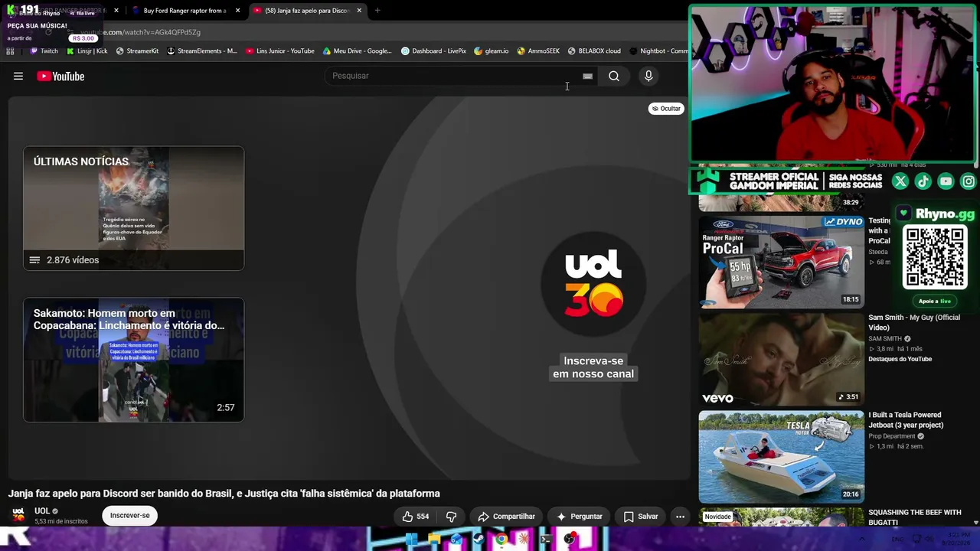Hide end screen cards with Ocultar
The image size is (980, 551).
point(666,109)
